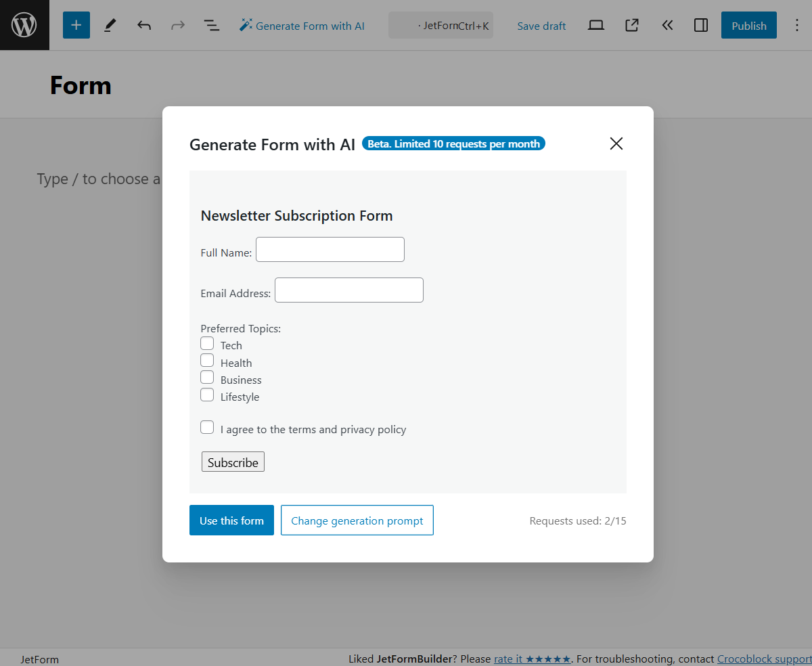
Task: Click the Use this form button
Action: pos(231,520)
